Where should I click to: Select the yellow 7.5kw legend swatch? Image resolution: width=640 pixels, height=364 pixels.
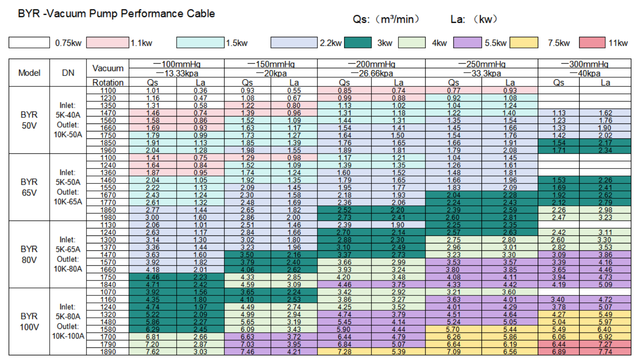pos(524,43)
